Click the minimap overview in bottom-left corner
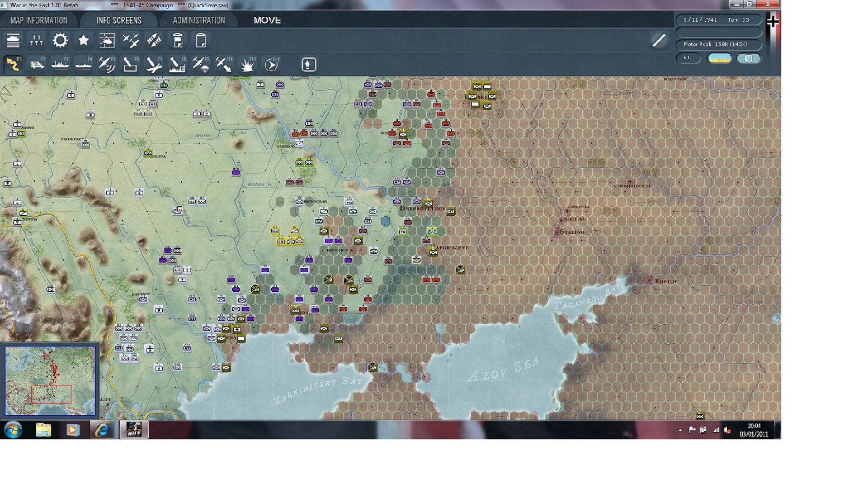This screenshot has height=488, width=868. click(50, 381)
